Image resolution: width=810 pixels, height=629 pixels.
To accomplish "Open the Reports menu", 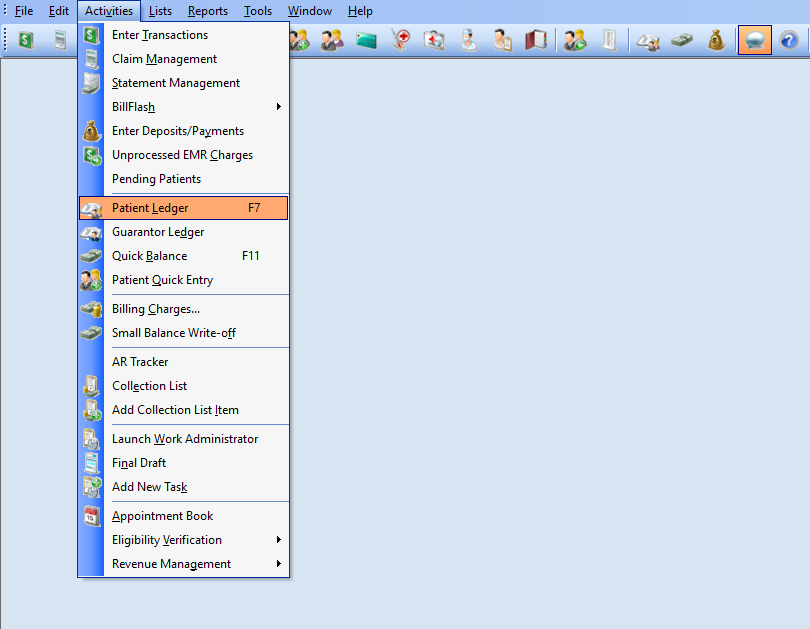I will pyautogui.click(x=208, y=11).
